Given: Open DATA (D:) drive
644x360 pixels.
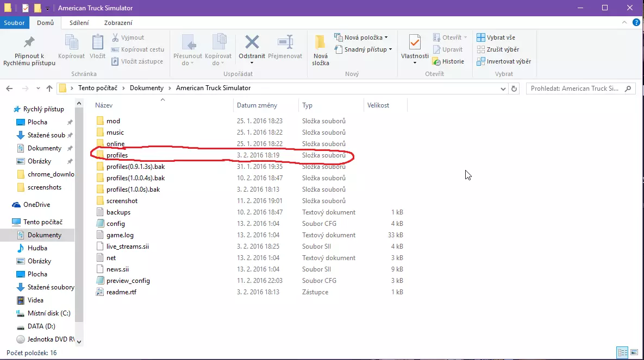Looking at the screenshot, I should point(41,326).
